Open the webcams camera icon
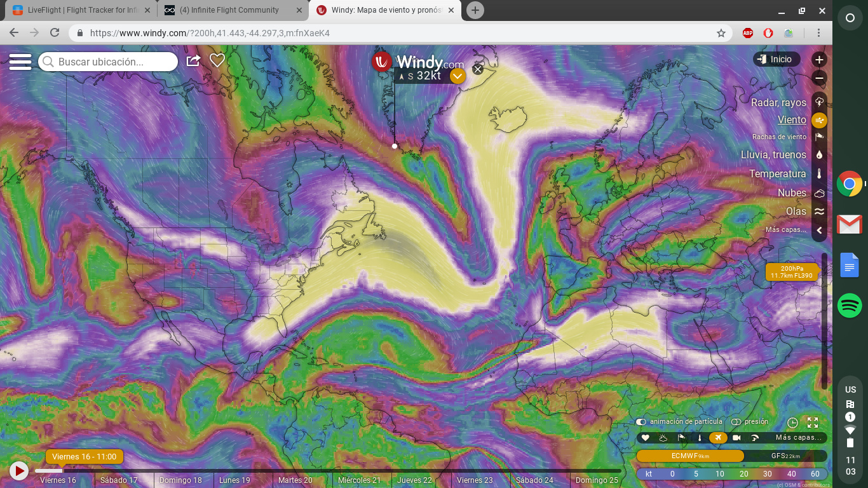The height and width of the screenshot is (488, 868). [x=736, y=438]
